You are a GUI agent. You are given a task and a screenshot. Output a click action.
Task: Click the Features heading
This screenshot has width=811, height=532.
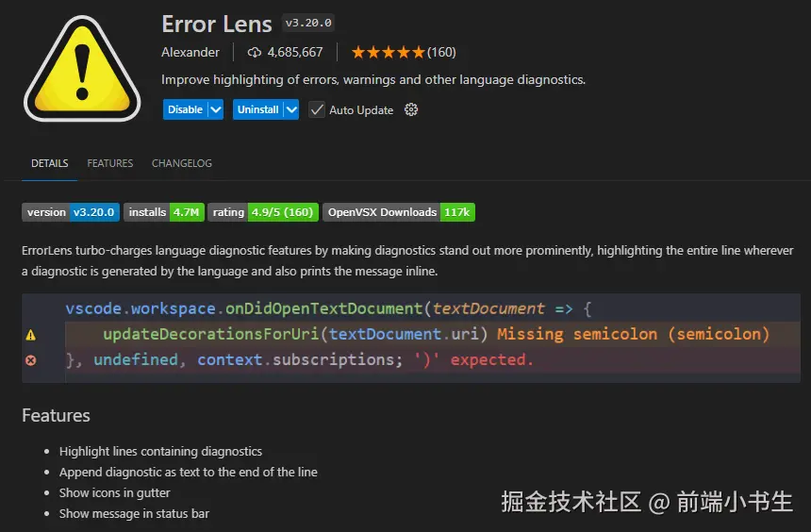tap(56, 416)
